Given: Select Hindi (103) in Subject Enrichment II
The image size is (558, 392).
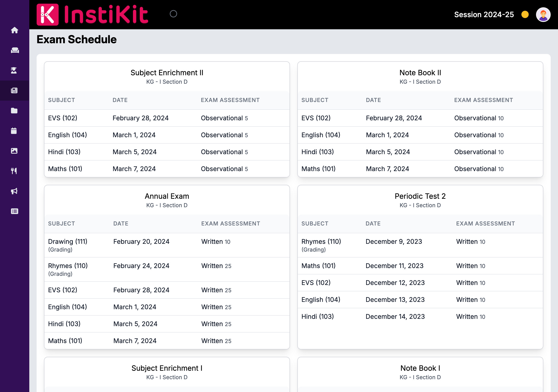Looking at the screenshot, I should pos(64,152).
